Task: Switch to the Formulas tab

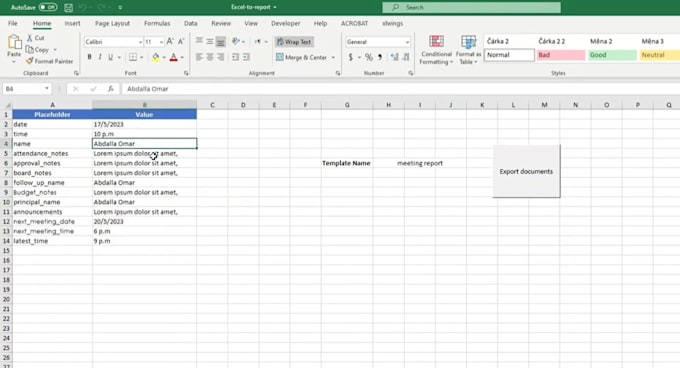Action: (x=157, y=23)
